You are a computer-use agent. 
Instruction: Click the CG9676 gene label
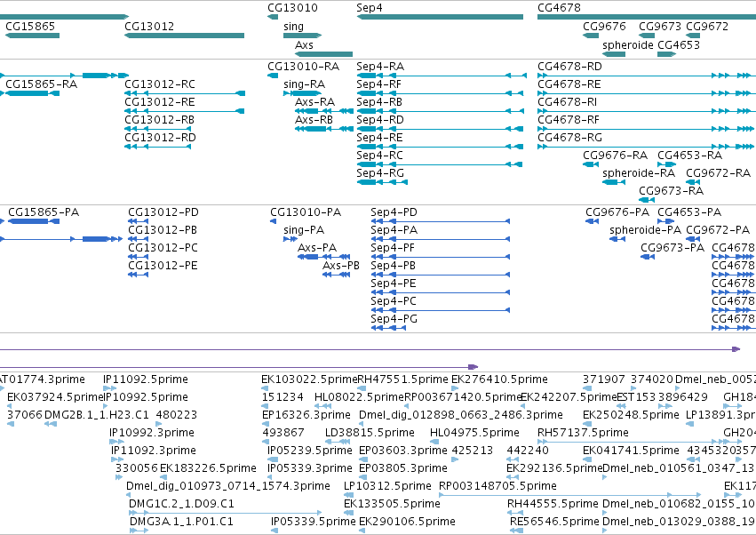[604, 26]
